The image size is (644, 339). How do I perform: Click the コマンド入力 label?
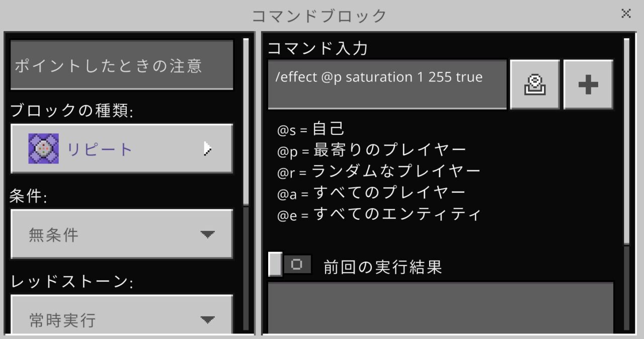point(317,48)
